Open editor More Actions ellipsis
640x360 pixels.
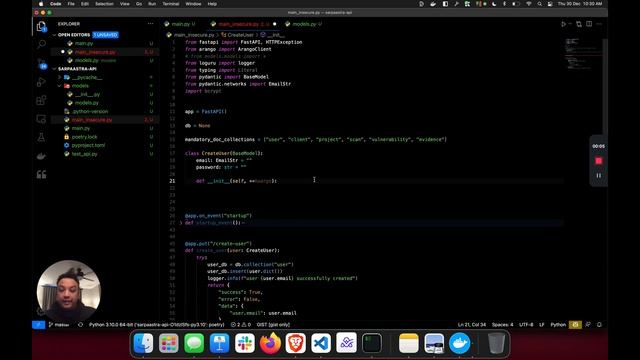599,24
